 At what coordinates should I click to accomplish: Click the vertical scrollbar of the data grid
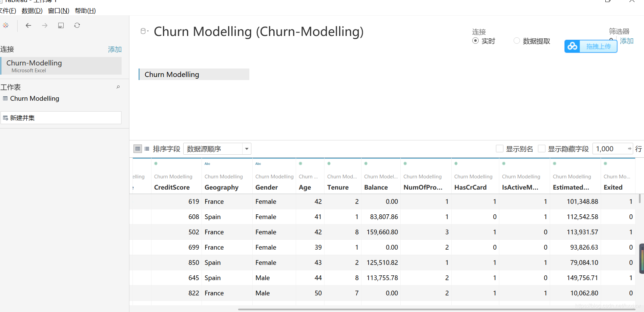click(639, 198)
